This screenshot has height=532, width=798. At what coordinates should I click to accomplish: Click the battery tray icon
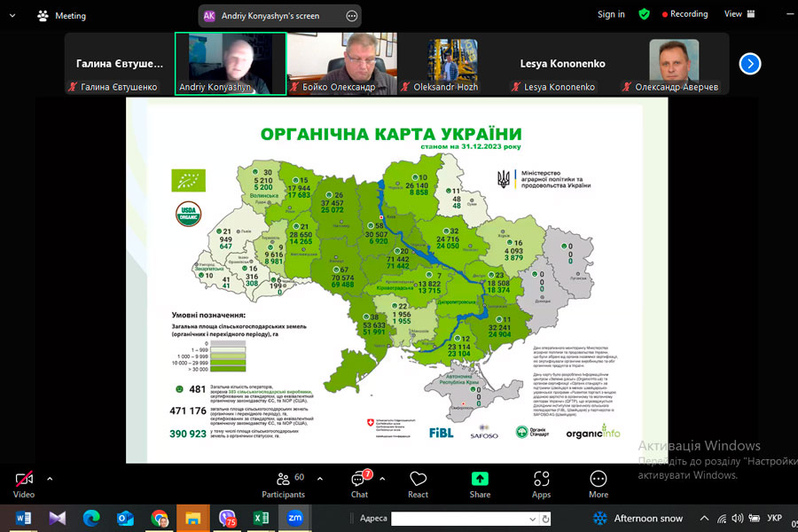point(754,518)
